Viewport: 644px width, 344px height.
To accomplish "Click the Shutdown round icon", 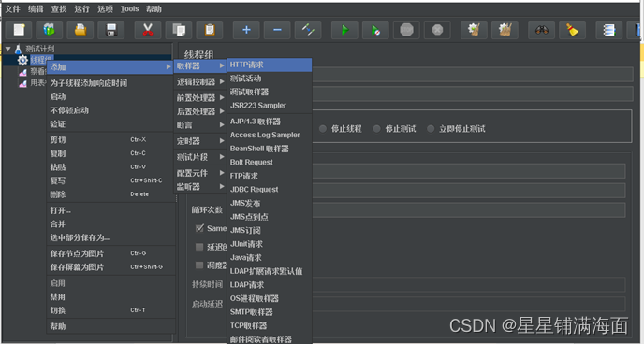I will (437, 30).
